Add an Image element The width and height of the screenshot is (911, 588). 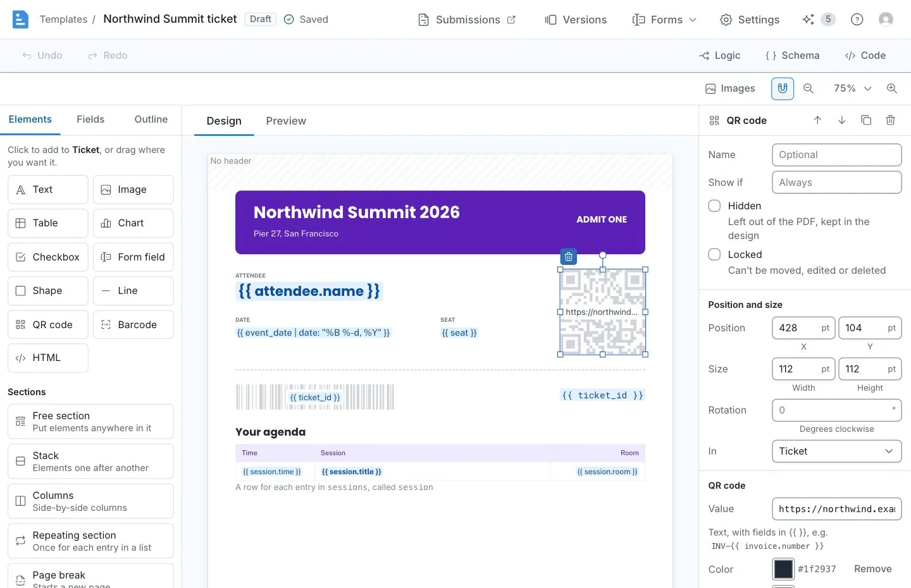point(133,190)
